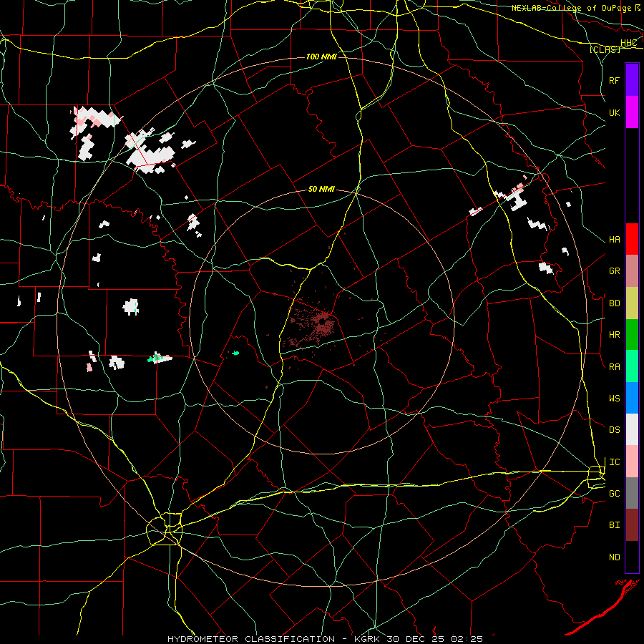
Task: Click the BI legend label
Action: [614, 525]
